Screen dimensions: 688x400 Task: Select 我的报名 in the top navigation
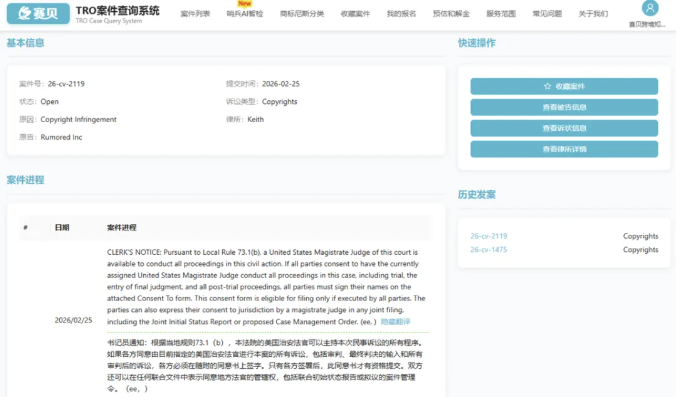click(x=401, y=14)
